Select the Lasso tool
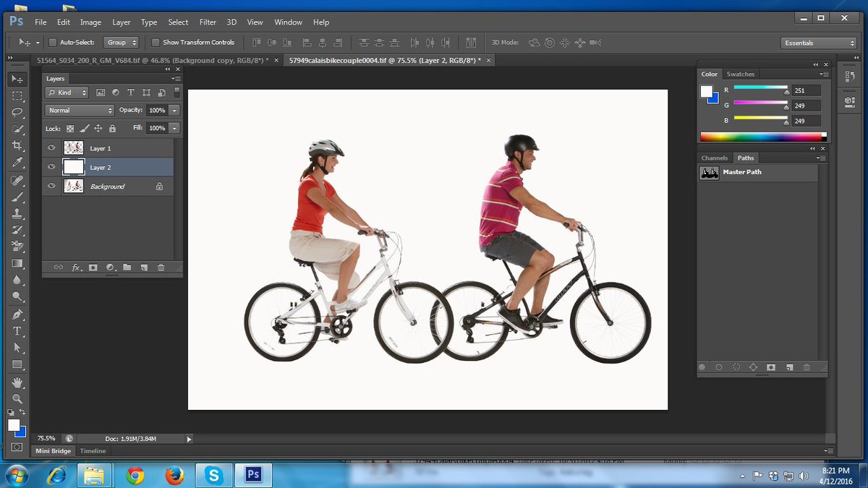This screenshot has width=868, height=488. (x=17, y=112)
